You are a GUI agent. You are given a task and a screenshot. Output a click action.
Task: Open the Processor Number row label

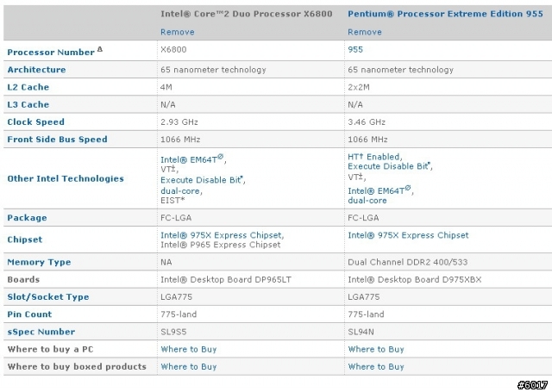(51, 53)
